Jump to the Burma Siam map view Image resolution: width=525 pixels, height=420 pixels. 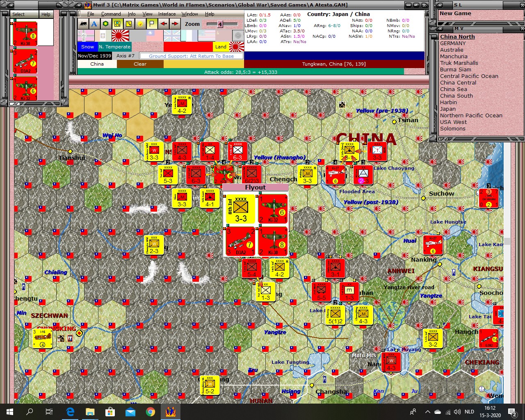click(456, 70)
